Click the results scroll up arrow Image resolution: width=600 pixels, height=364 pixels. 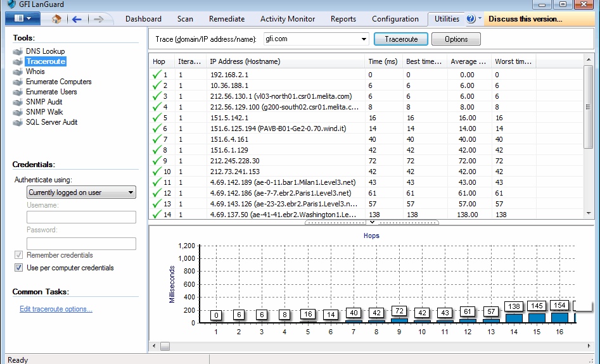point(589,60)
